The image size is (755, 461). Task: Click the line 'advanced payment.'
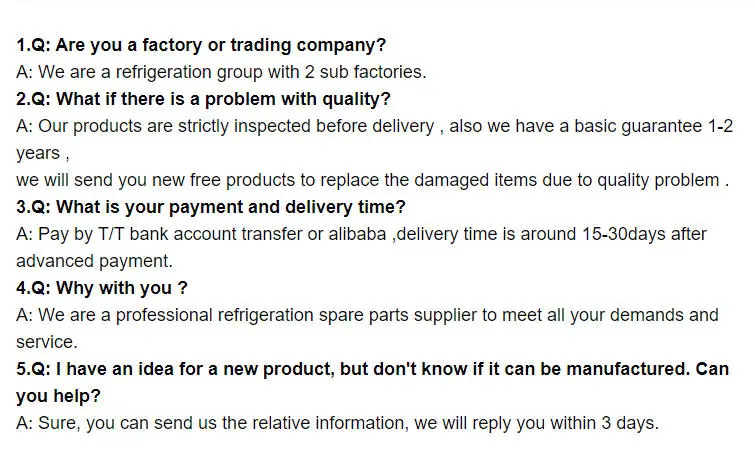94,261
